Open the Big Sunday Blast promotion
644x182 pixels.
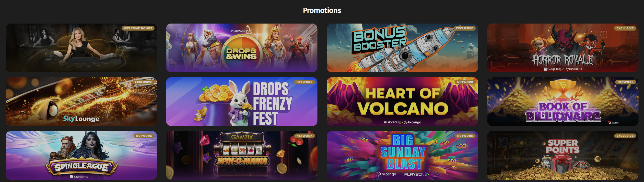[402, 155]
